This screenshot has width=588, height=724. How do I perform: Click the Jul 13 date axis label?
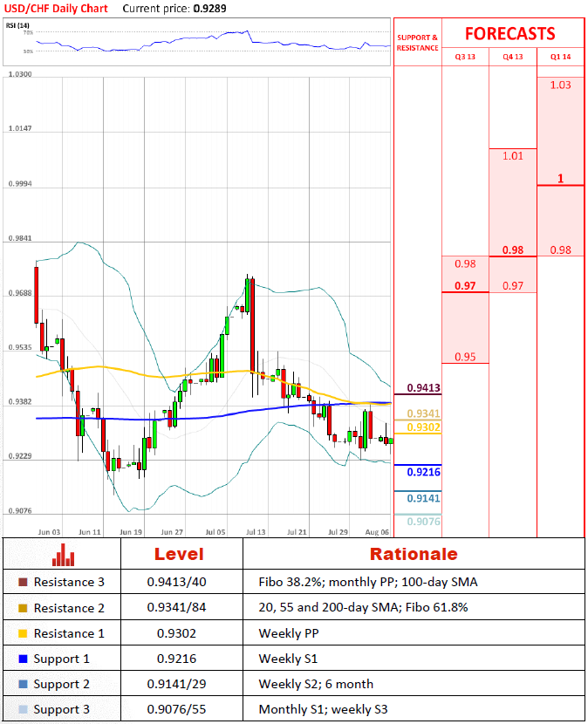pyautogui.click(x=256, y=532)
